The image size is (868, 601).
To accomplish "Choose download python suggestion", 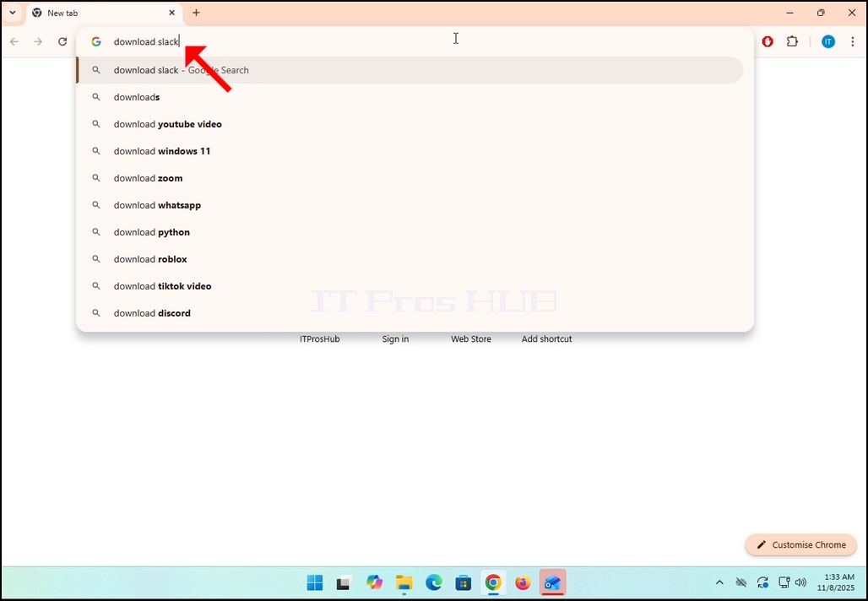I will coord(410,232).
